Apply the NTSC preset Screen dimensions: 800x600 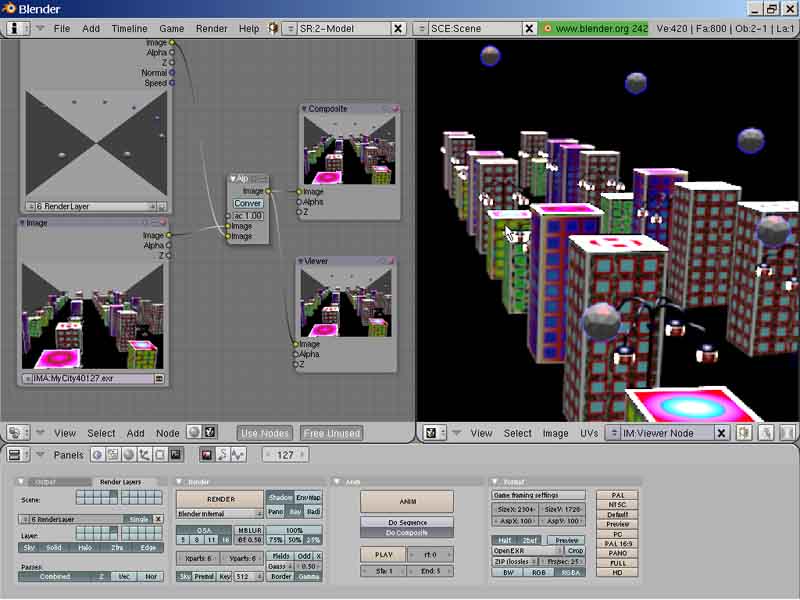pos(617,505)
